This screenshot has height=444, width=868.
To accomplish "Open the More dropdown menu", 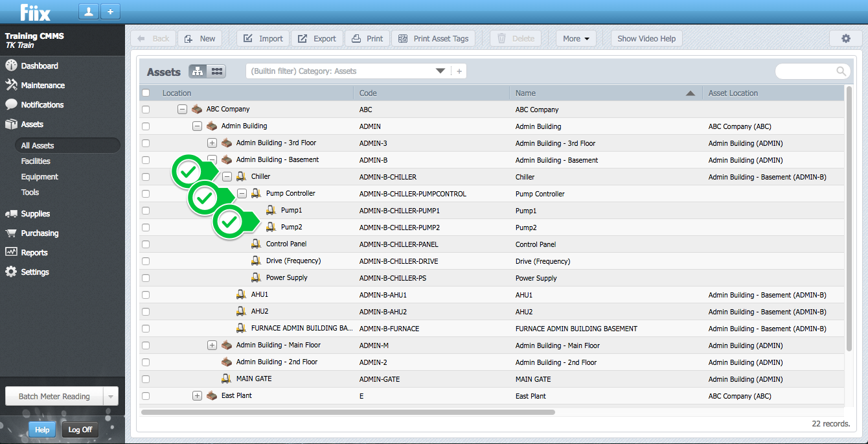I will tap(577, 38).
